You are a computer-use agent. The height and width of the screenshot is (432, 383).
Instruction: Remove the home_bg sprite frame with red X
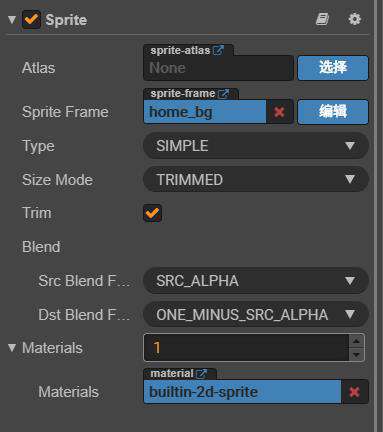click(279, 112)
